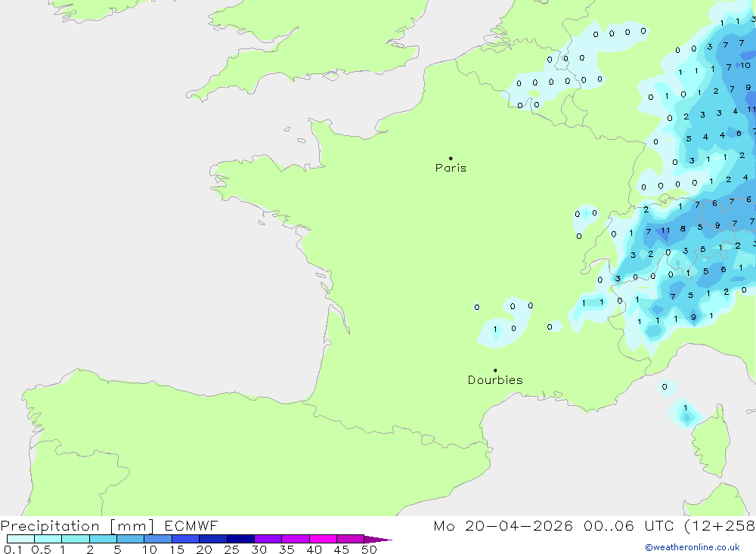Select the Paris city name label

(451, 169)
